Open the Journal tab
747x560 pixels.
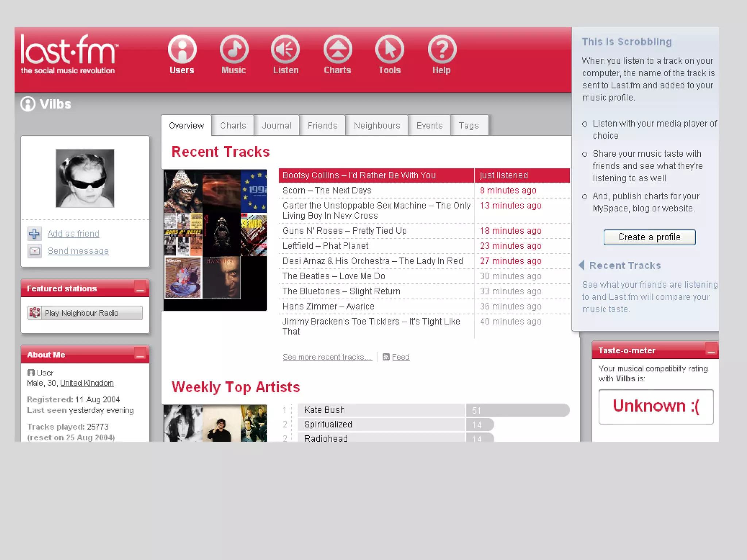276,125
